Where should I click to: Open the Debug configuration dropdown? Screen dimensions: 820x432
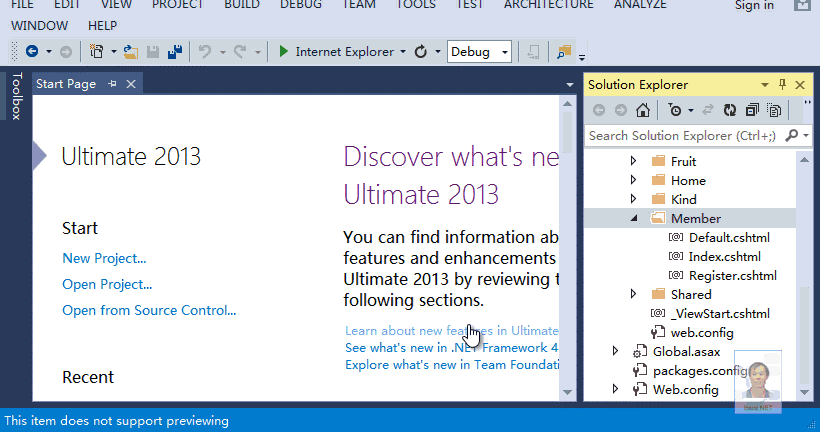(x=505, y=52)
